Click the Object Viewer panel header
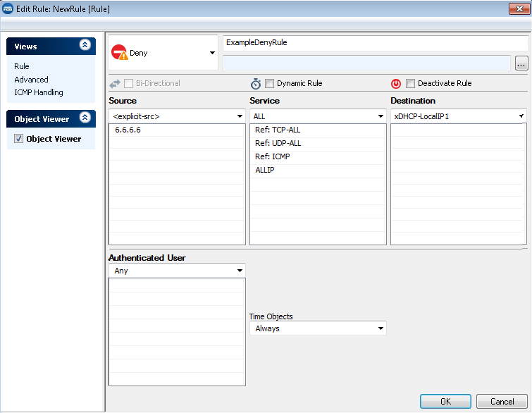 pyautogui.click(x=51, y=119)
